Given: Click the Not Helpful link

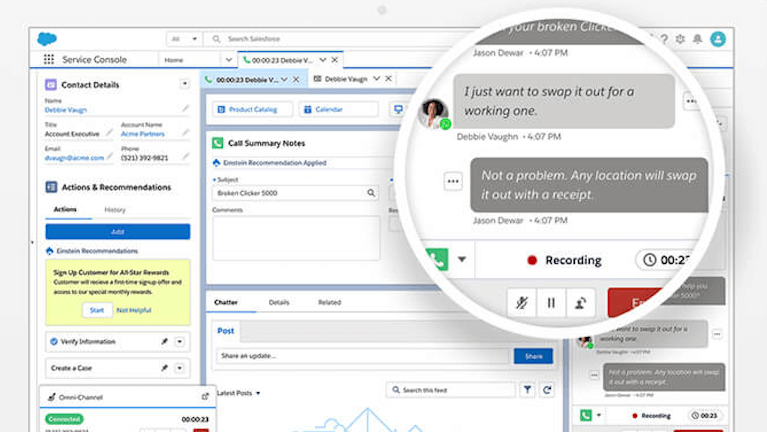Looking at the screenshot, I should coord(134,310).
